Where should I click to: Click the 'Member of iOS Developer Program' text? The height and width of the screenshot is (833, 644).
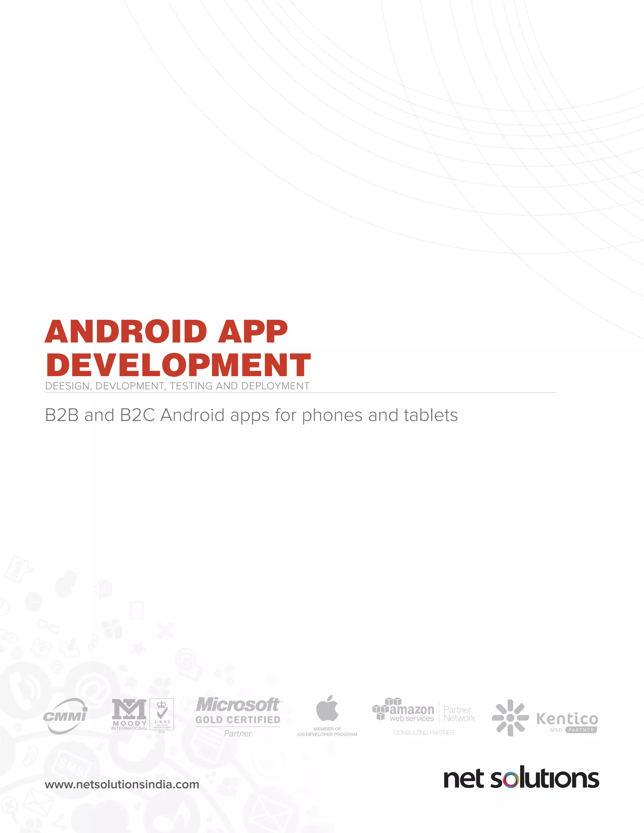pos(327,731)
